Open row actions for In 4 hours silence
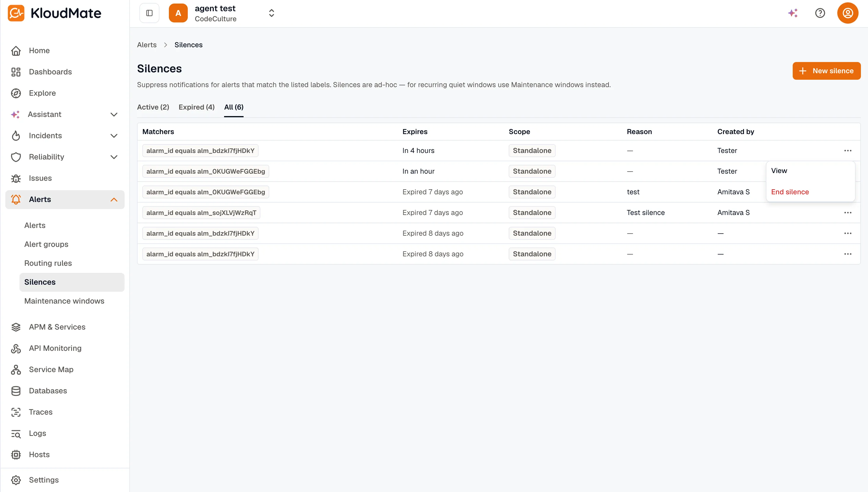 [x=848, y=151]
